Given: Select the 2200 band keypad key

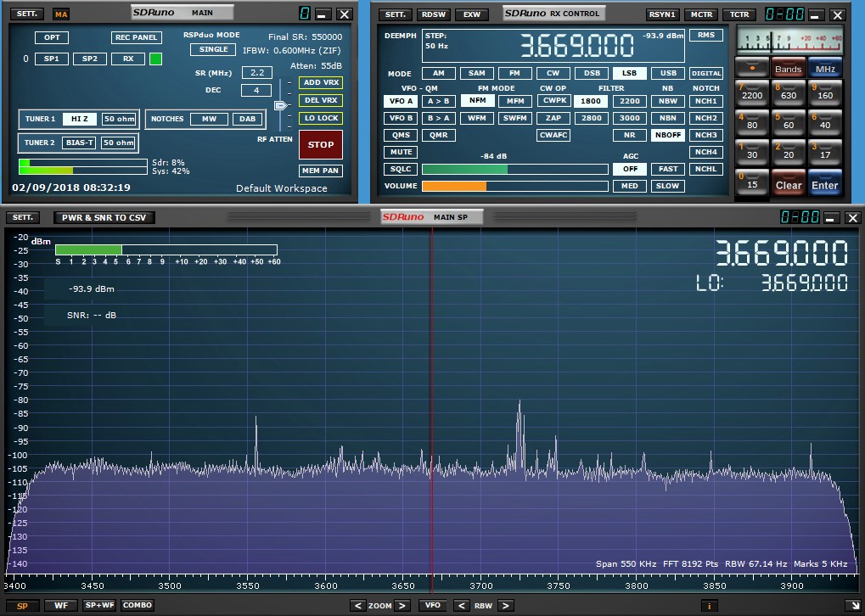Looking at the screenshot, I should (x=752, y=93).
